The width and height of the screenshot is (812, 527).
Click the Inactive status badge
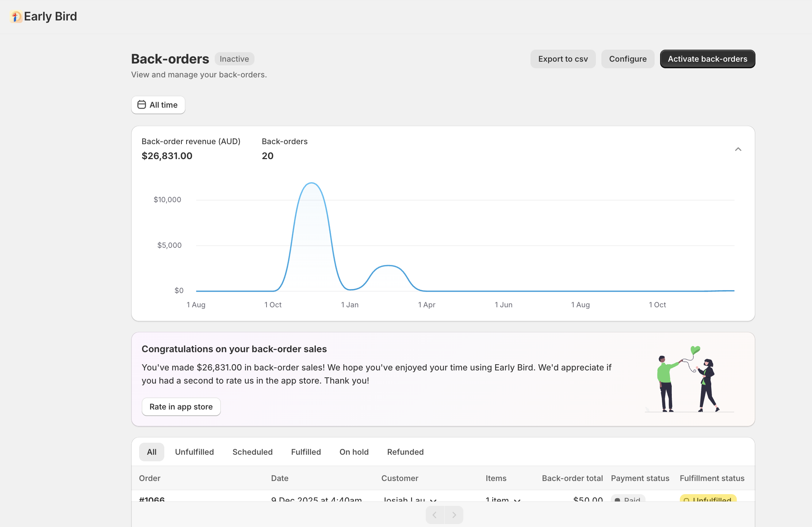234,58
